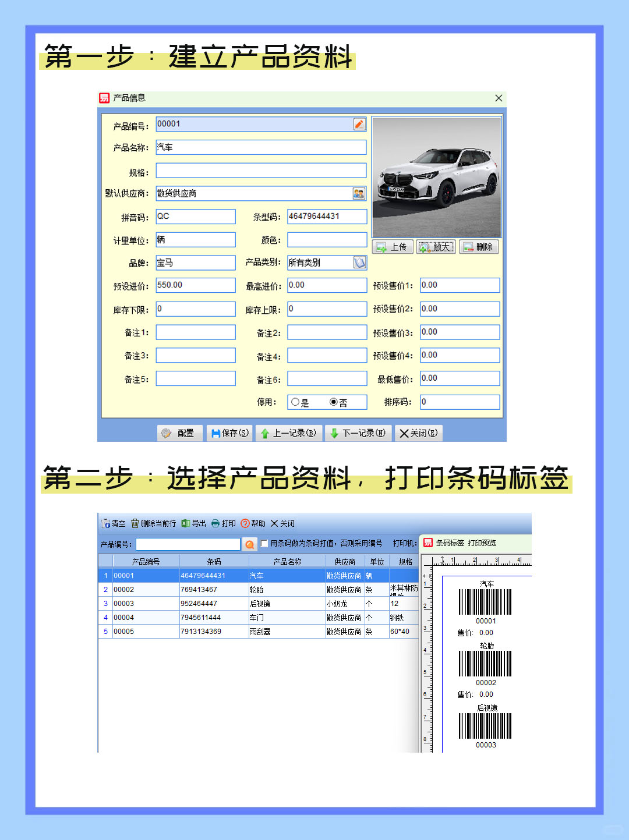Enable 用条码做为条码打值 checkbox

click(x=264, y=544)
